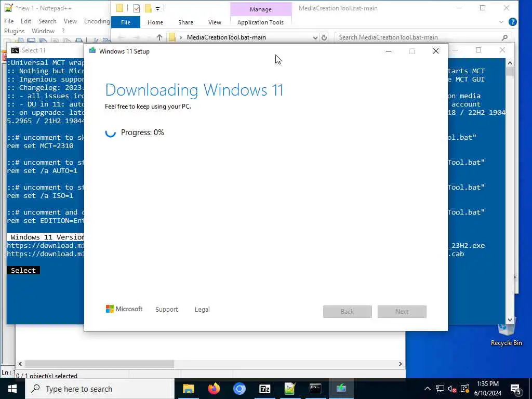Image resolution: width=532 pixels, height=399 pixels.
Task: Click Command Prompt scrollbar up arrow
Action: (510, 63)
